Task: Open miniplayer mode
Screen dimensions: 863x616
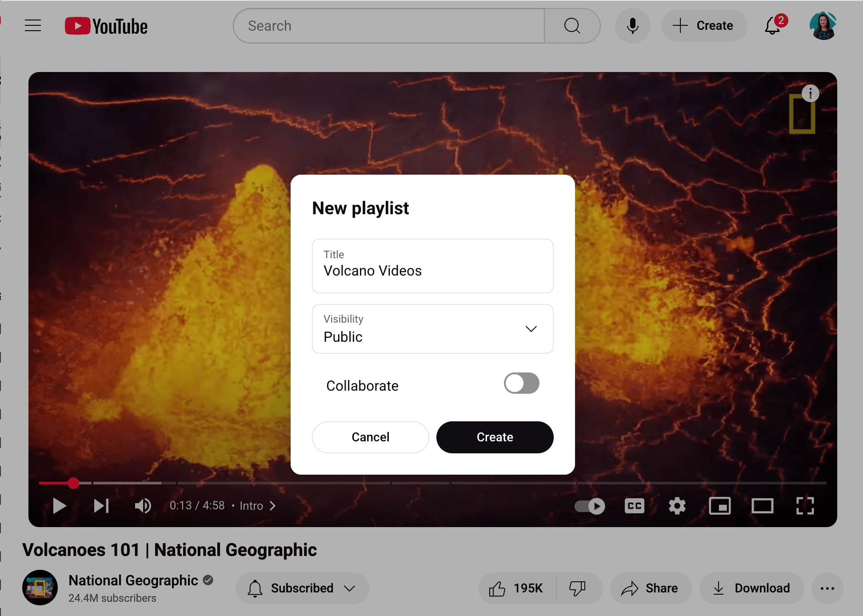Action: point(720,505)
